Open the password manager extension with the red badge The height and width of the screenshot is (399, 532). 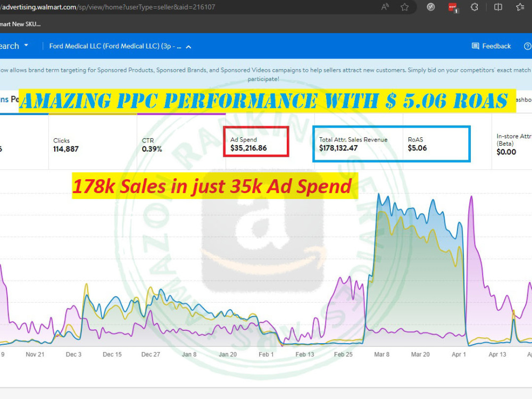point(452,7)
